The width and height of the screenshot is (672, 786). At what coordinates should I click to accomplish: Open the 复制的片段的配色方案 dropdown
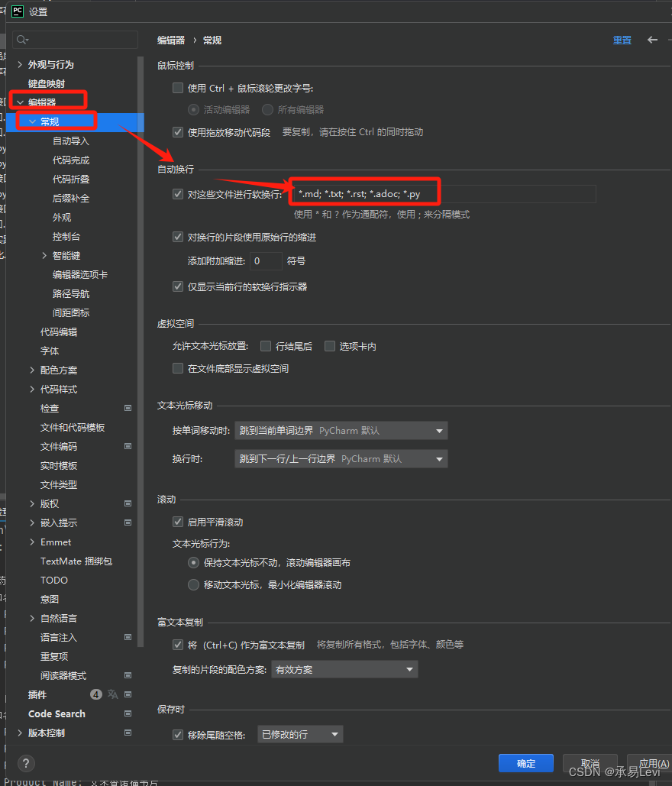[x=344, y=669]
